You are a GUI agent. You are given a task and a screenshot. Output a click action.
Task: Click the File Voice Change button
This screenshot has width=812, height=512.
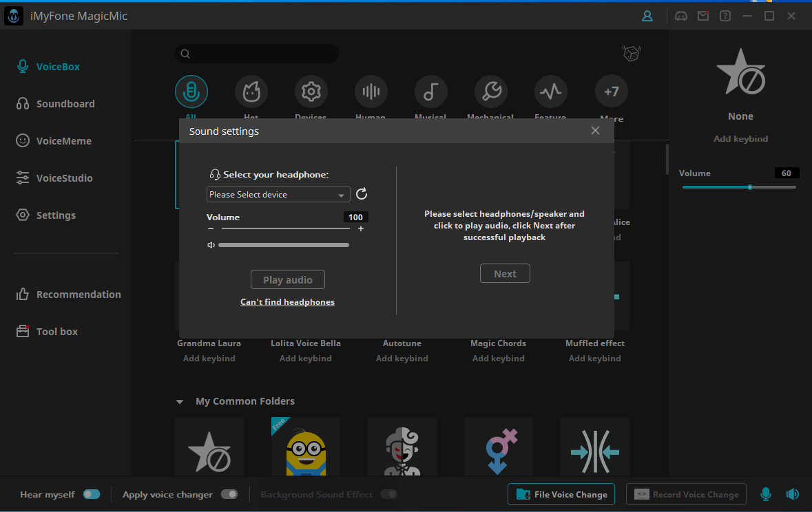(561, 494)
